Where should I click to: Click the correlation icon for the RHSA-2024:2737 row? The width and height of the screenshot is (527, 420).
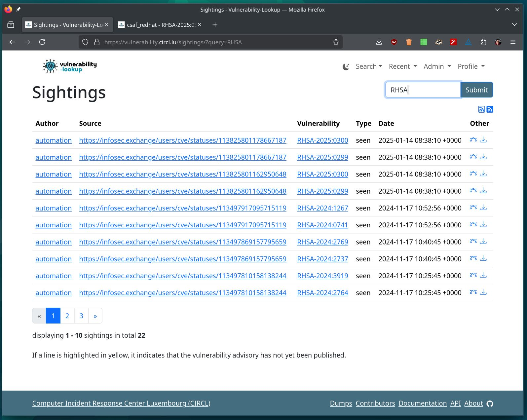tap(473, 258)
